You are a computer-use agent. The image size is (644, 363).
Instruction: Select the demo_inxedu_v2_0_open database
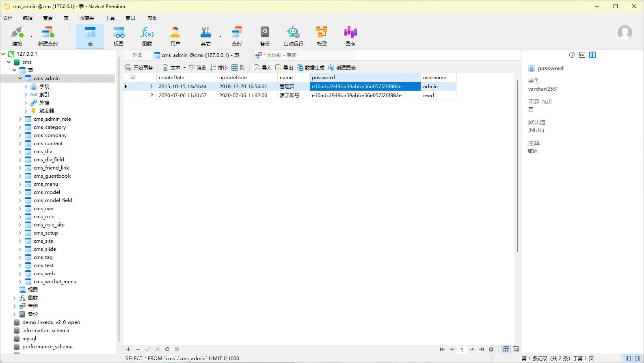coord(51,322)
